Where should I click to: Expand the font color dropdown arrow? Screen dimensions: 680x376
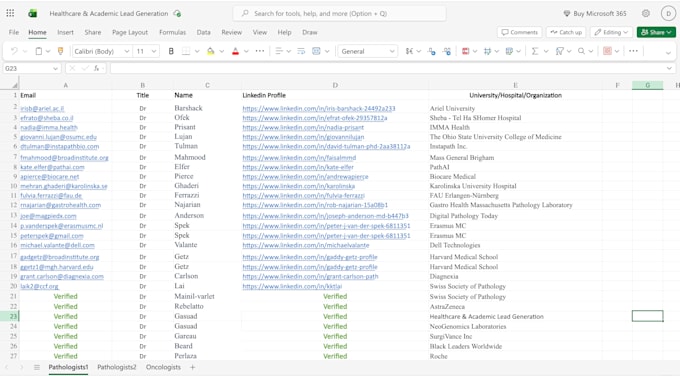[x=246, y=51]
